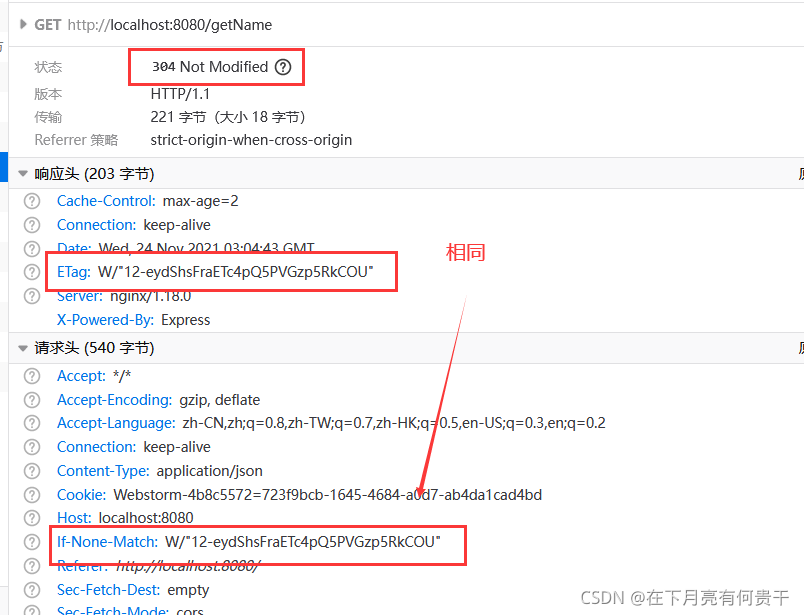
Task: Collapse the 响应头 section
Action: click(23, 173)
